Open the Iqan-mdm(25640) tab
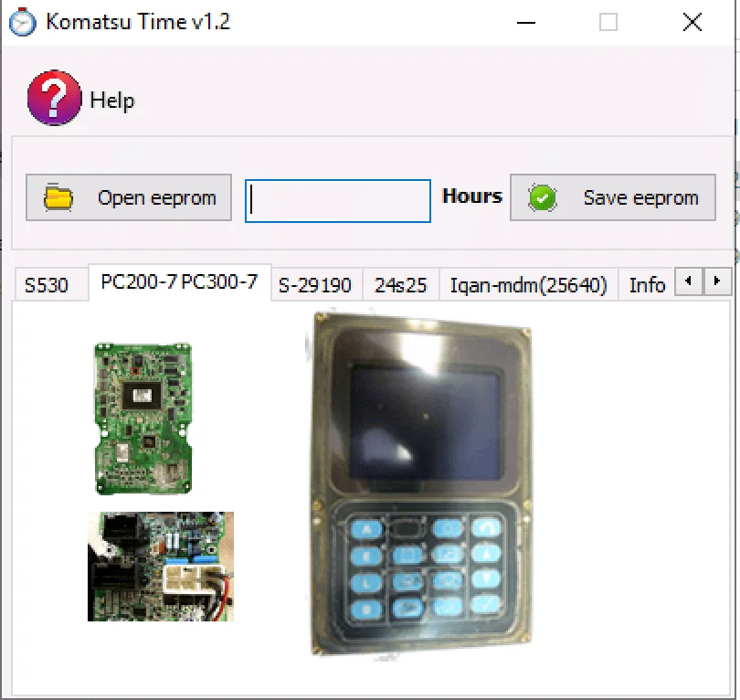Viewport: 740px width, 700px height. point(529,285)
